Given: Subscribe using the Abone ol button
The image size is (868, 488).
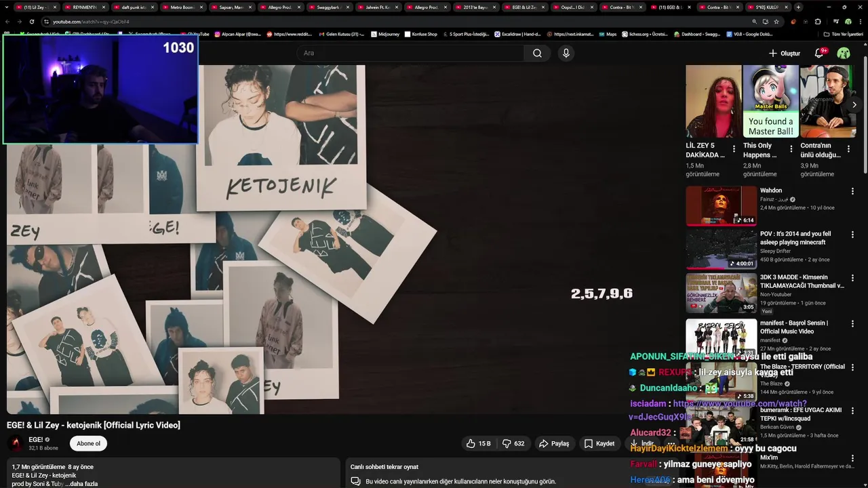Looking at the screenshot, I should click(x=88, y=443).
